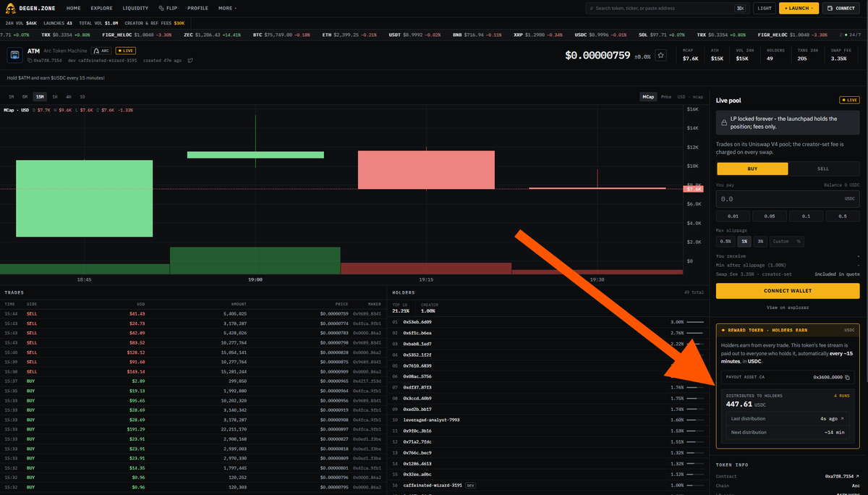Open the ATM token's Twitter bird icon

click(190, 60)
